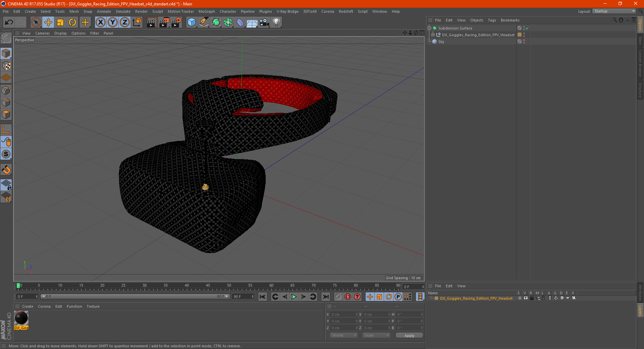Viewport: 644px width, 349px height.
Task: Click the Object Manager search icon
Action: pyautogui.click(x=614, y=20)
